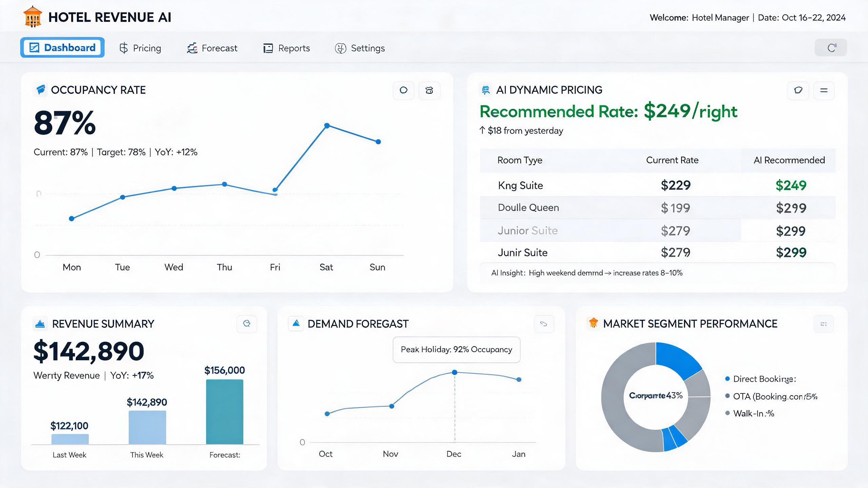Screen dimensions: 868x488
Task: Click the Sunday data point on occupancy chart
Action: [378, 142]
